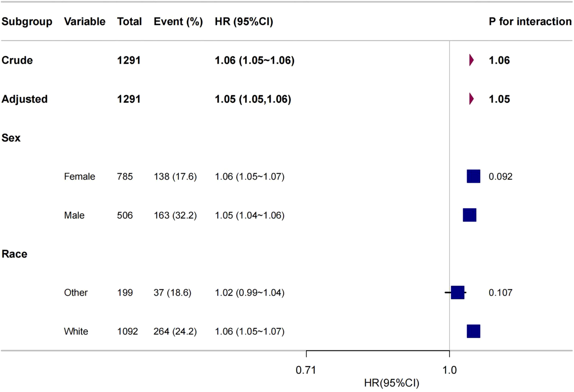574x392 pixels.
Task: Click the blue square marker in the Other row
Action: pyautogui.click(x=458, y=292)
